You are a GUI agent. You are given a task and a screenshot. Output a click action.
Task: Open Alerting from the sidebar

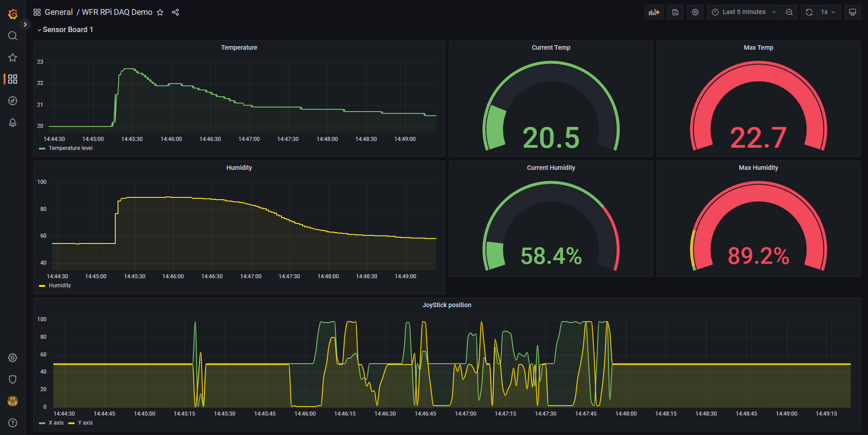12,122
